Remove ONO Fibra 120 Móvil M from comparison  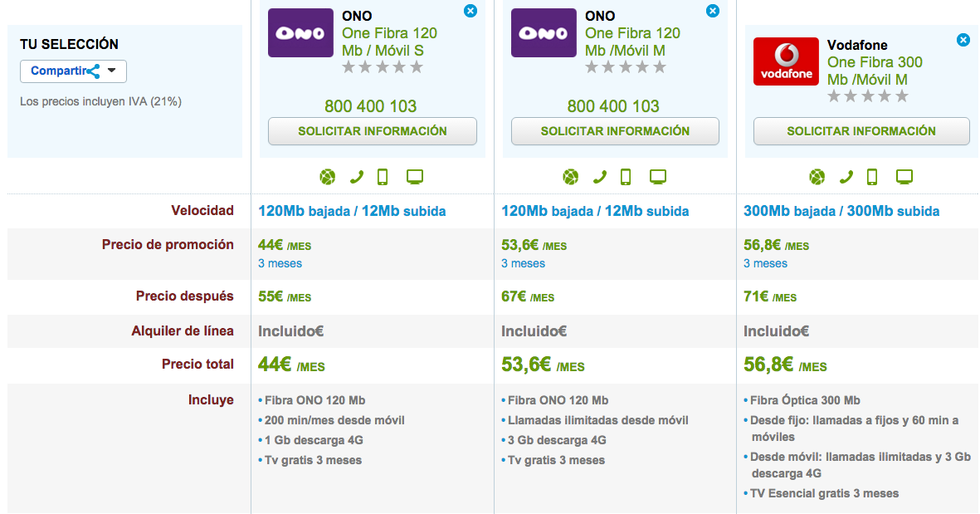pyautogui.click(x=713, y=11)
